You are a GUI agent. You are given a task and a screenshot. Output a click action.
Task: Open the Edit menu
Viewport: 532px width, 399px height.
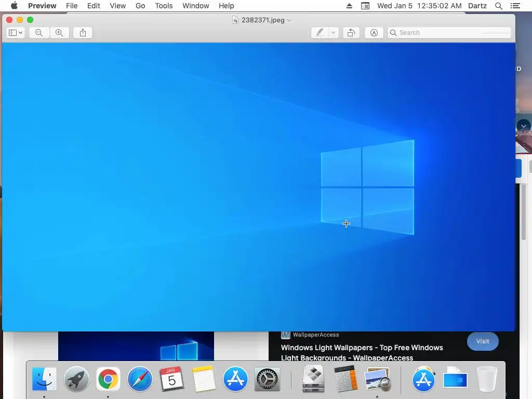point(94,6)
